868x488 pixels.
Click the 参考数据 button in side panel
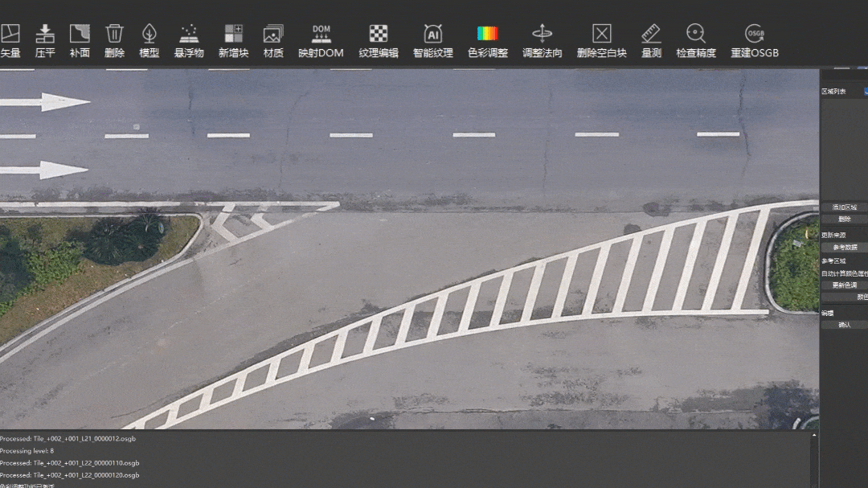(x=844, y=248)
